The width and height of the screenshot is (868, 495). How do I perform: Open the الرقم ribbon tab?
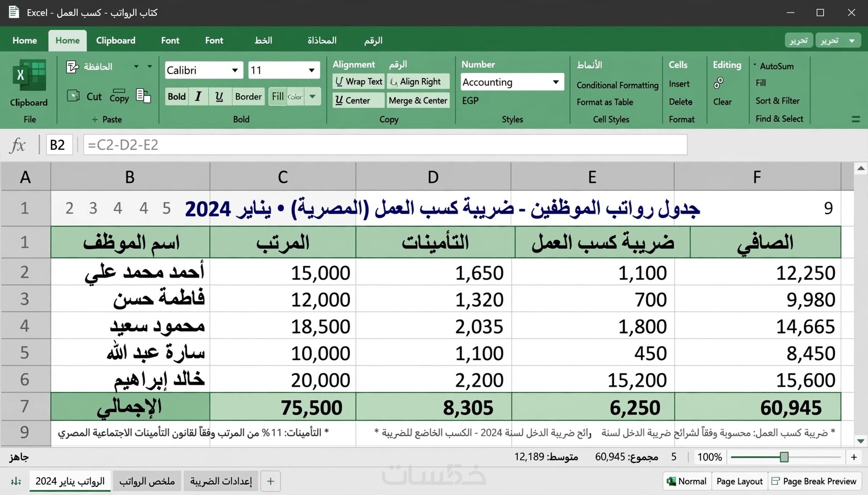tap(373, 40)
